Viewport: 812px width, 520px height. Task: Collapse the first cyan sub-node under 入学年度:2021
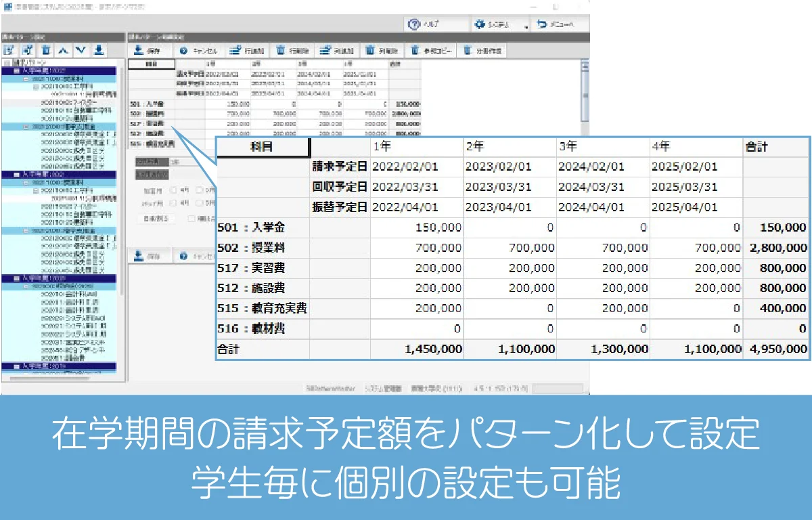click(x=25, y=183)
